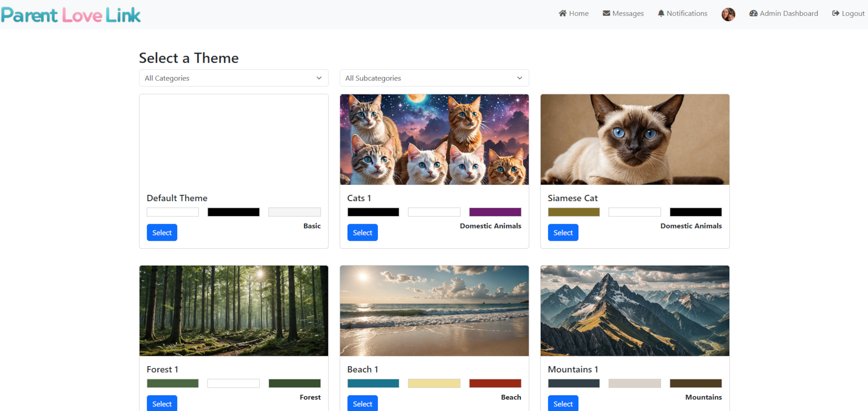The width and height of the screenshot is (868, 411).
Task: Click the Parent Love Link logo
Action: click(70, 14)
